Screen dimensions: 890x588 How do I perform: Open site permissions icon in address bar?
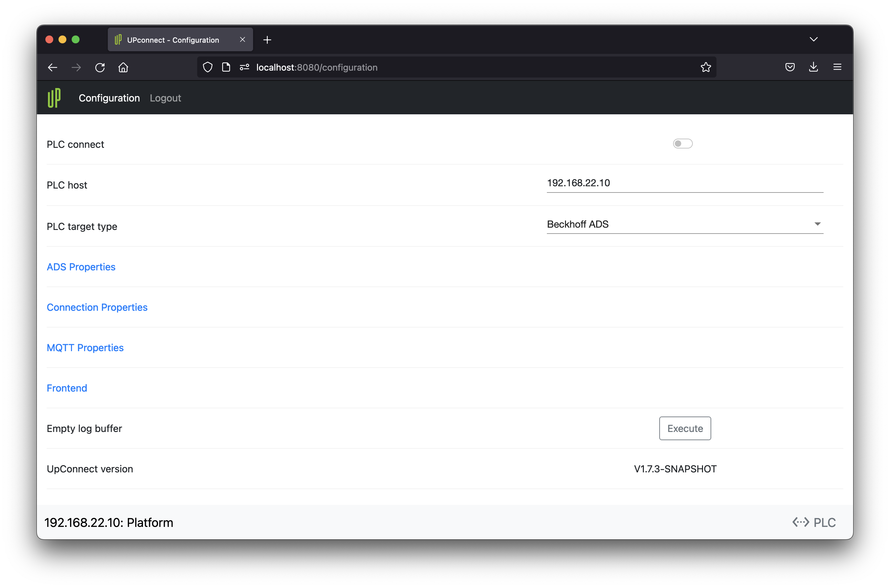pyautogui.click(x=245, y=67)
